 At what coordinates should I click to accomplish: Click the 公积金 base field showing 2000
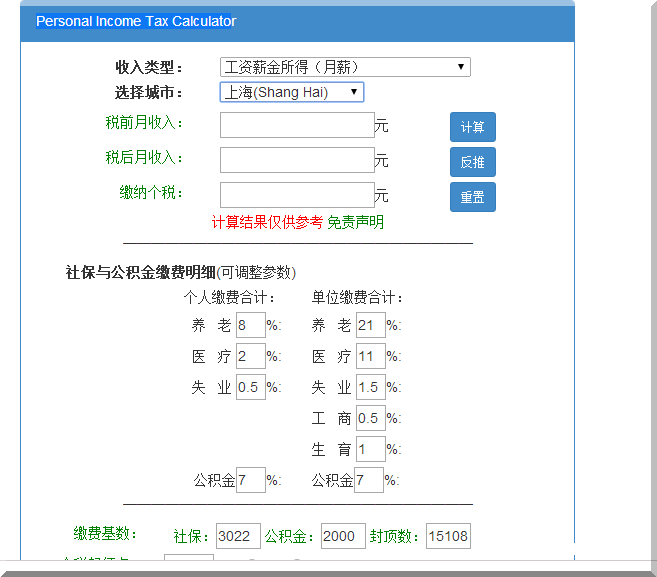[x=343, y=536]
